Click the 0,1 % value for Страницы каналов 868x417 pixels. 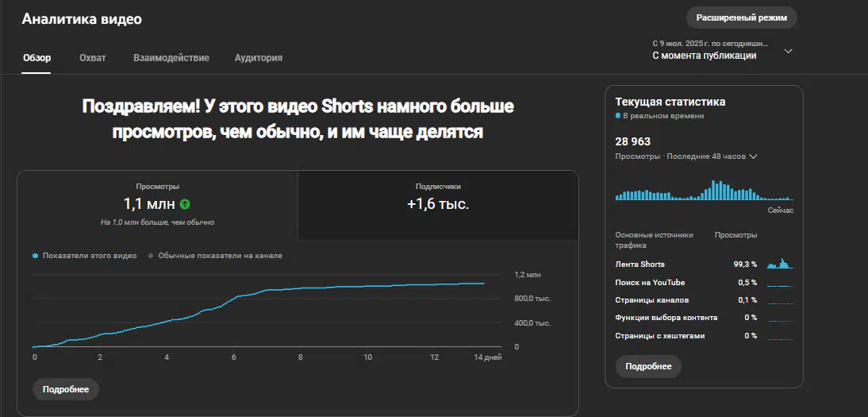point(747,300)
